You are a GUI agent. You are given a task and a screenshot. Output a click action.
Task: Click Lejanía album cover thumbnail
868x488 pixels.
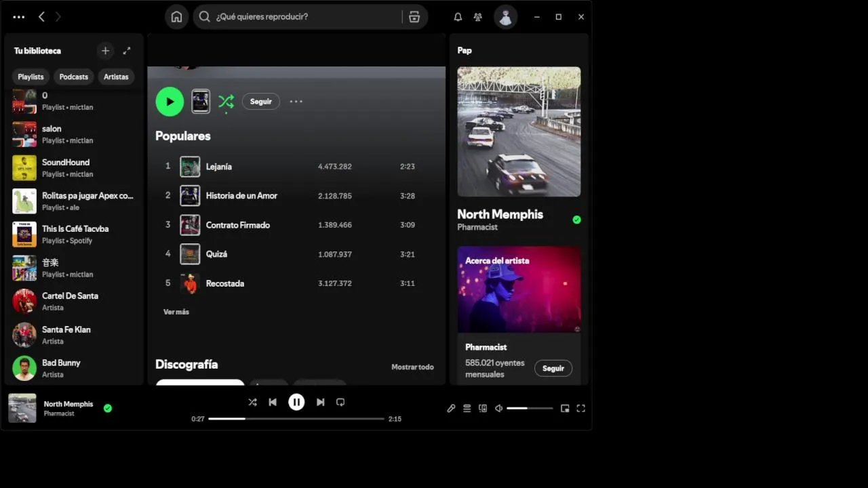pyautogui.click(x=190, y=167)
